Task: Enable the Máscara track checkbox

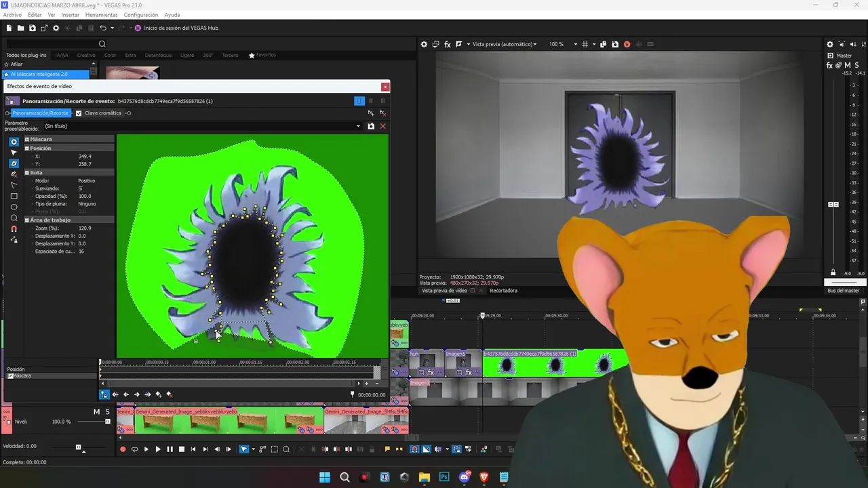Action: 10,375
